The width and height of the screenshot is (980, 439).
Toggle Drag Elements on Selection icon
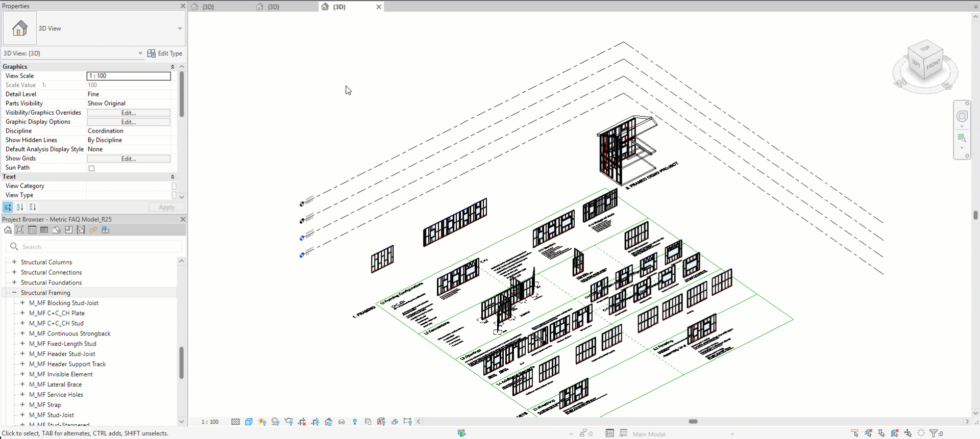pos(908,433)
